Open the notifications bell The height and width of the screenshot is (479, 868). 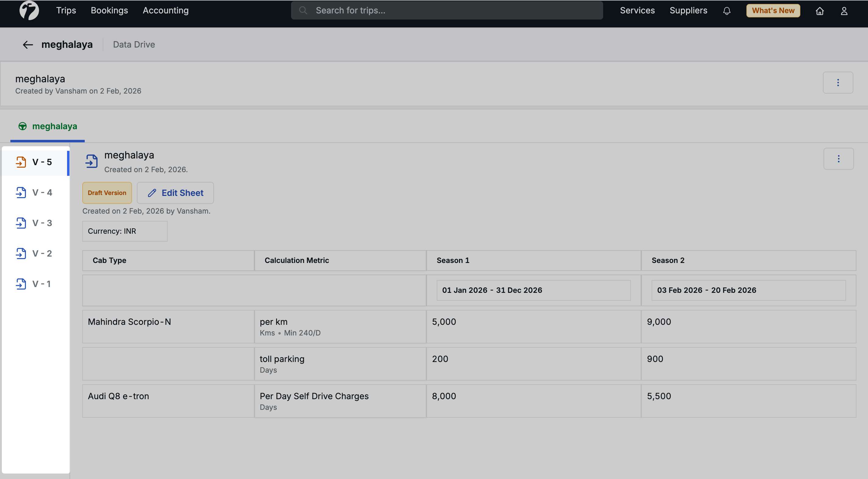click(x=727, y=11)
